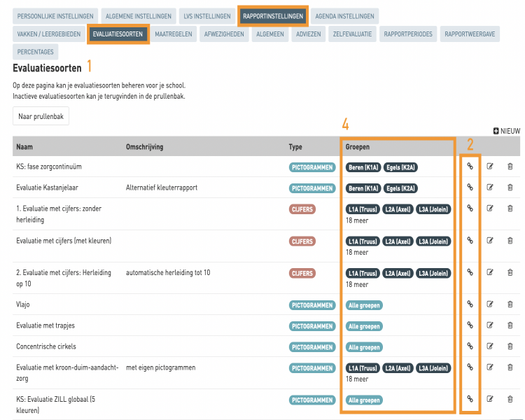This screenshot has width=525, height=420.
Task: Click the Groepen column header
Action: click(358, 147)
